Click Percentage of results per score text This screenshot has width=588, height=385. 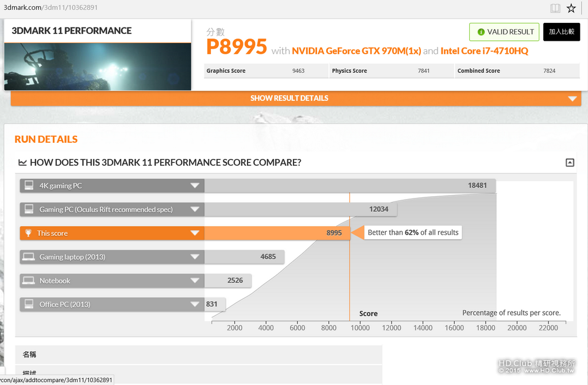click(x=512, y=313)
